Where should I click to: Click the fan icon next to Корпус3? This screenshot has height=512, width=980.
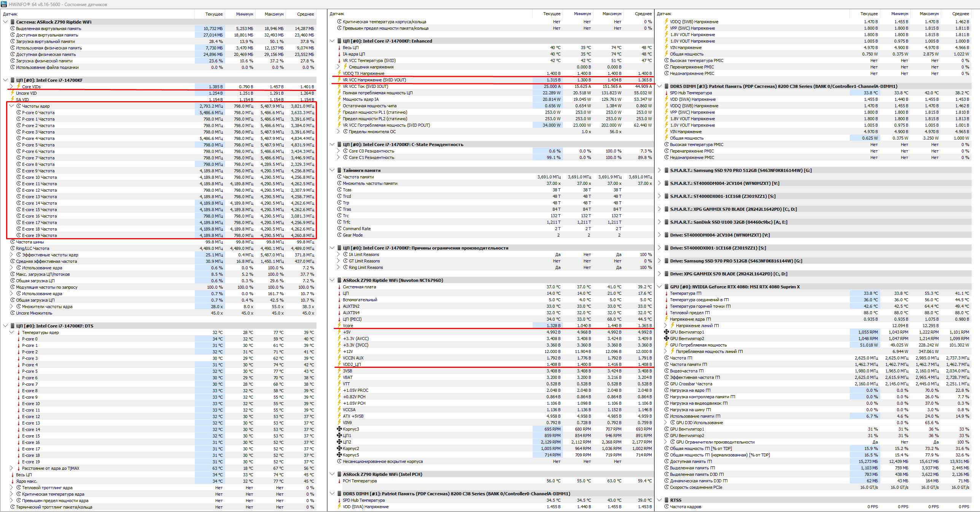339,429
